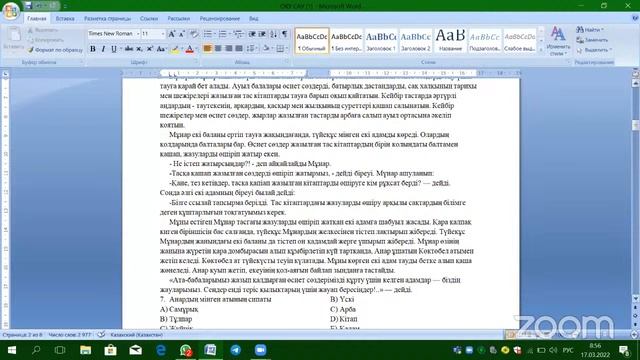640x360 pixels.
Task: Click the Word help icon
Action: pos(635,18)
